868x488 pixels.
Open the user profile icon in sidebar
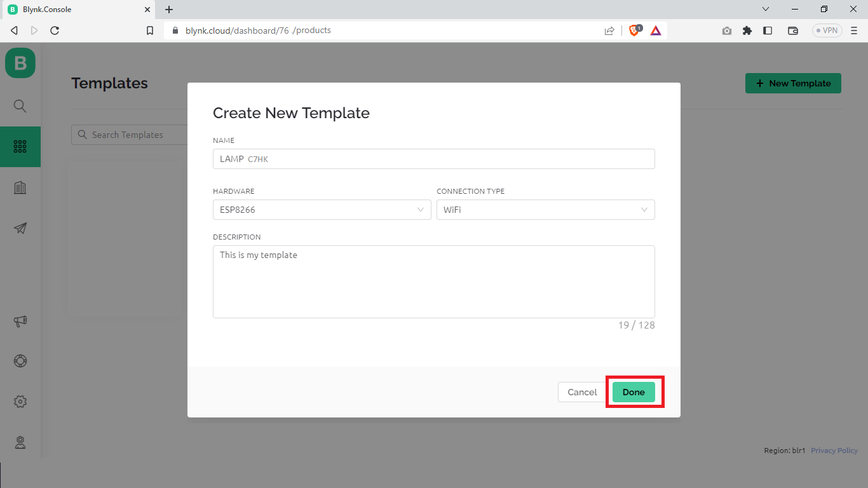(x=20, y=442)
